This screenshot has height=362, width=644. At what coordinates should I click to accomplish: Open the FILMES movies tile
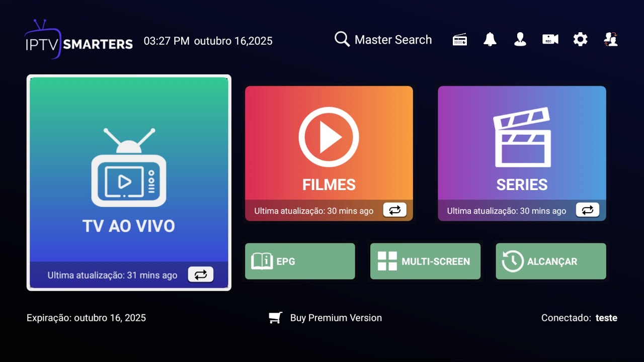329,153
